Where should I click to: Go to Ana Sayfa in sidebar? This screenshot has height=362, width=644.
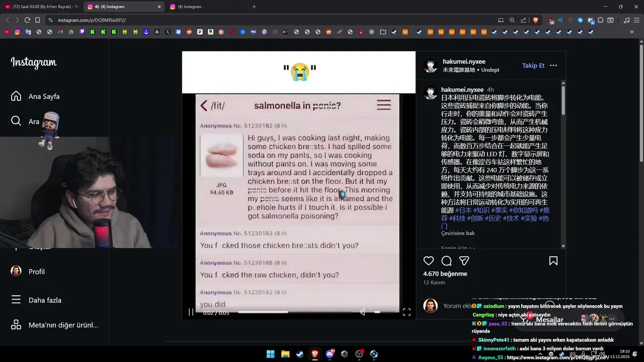(35, 97)
